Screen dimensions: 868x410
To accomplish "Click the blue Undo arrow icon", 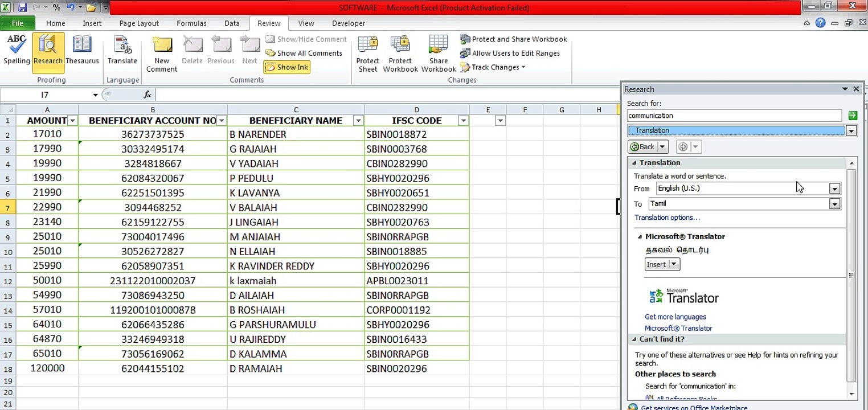I will [71, 7].
